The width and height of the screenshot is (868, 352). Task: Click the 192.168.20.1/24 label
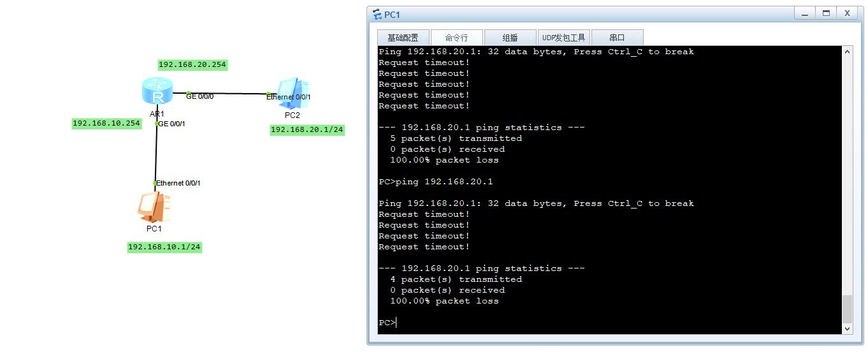[x=307, y=129]
